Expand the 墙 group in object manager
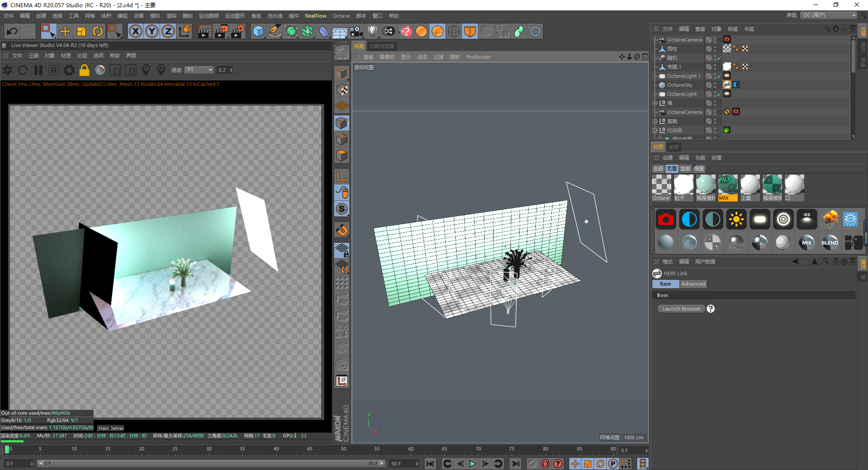868x470 pixels. [x=655, y=103]
